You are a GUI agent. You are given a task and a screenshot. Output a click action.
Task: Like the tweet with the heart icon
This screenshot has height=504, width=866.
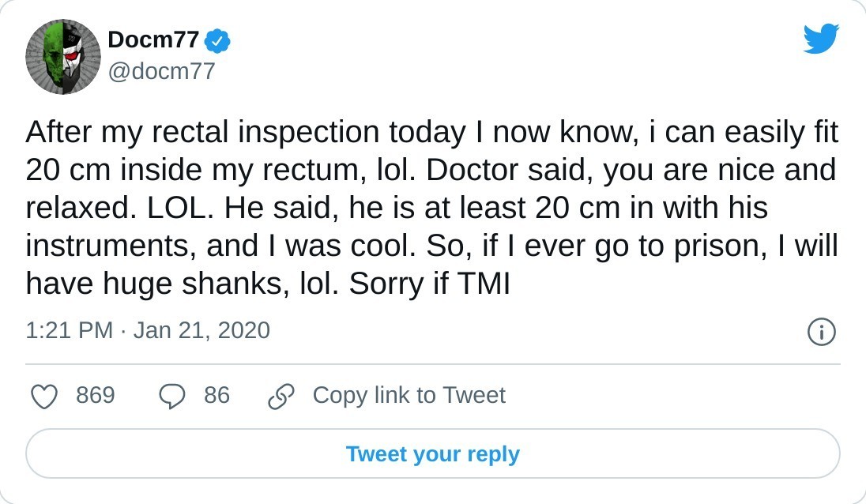click(x=44, y=396)
